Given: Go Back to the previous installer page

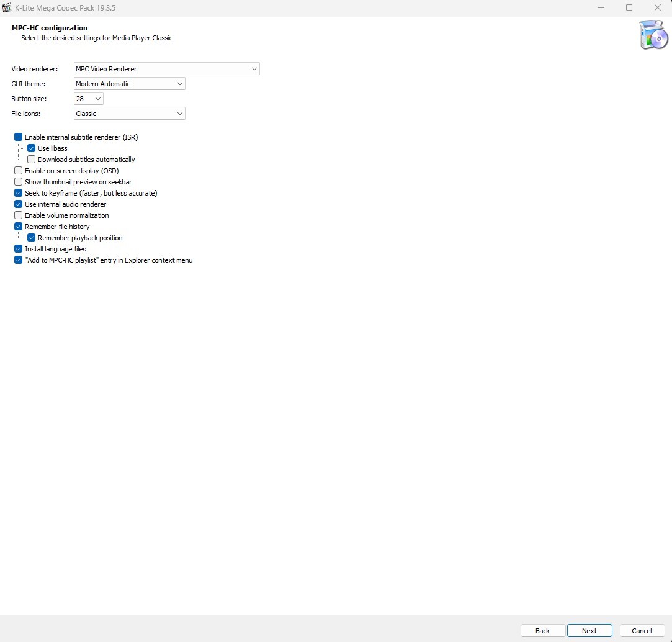Looking at the screenshot, I should (x=543, y=631).
